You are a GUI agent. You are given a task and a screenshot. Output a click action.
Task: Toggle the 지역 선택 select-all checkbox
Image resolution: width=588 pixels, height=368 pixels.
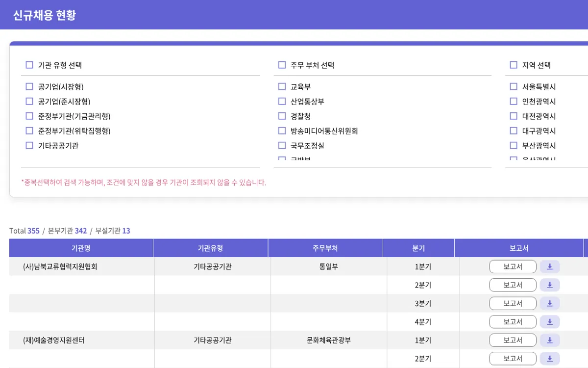[x=514, y=65]
